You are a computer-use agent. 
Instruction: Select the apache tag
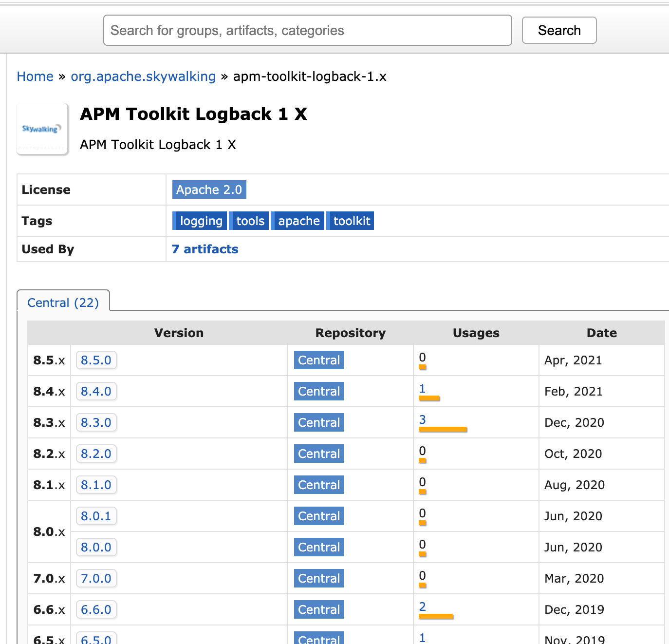[x=297, y=221]
